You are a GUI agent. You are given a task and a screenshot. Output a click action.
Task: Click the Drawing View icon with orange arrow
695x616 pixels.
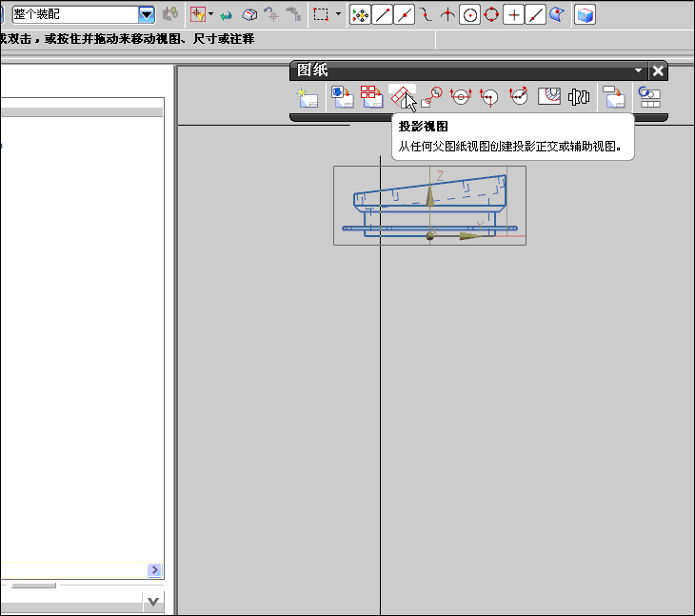614,97
